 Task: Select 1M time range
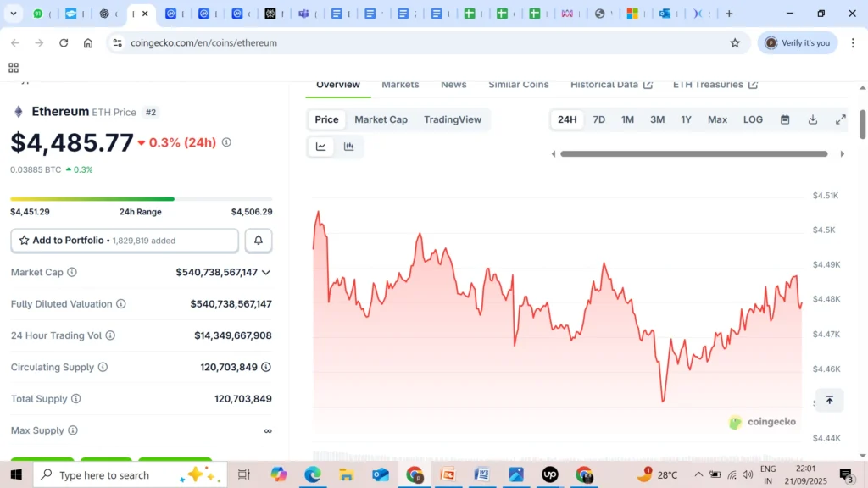(627, 119)
